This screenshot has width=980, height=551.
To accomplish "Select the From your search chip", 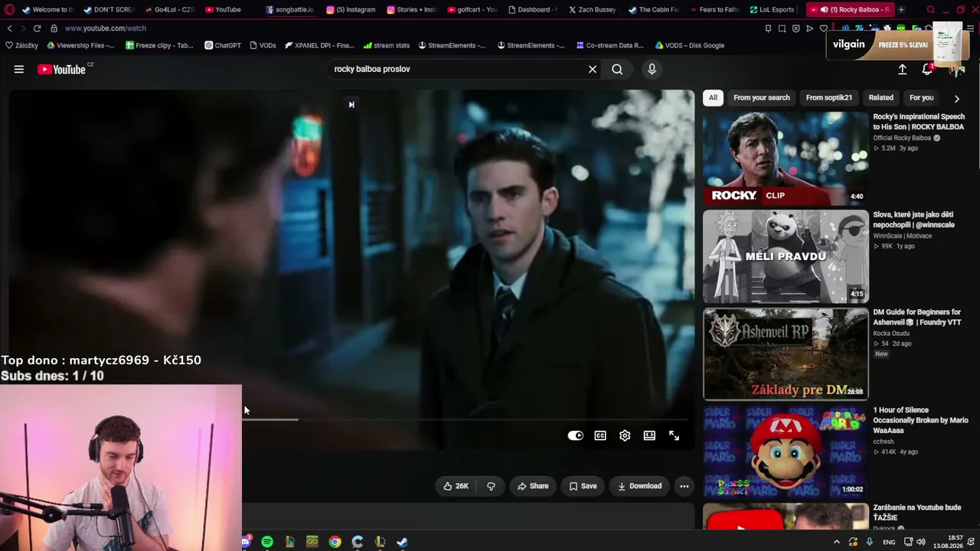I will (x=761, y=98).
